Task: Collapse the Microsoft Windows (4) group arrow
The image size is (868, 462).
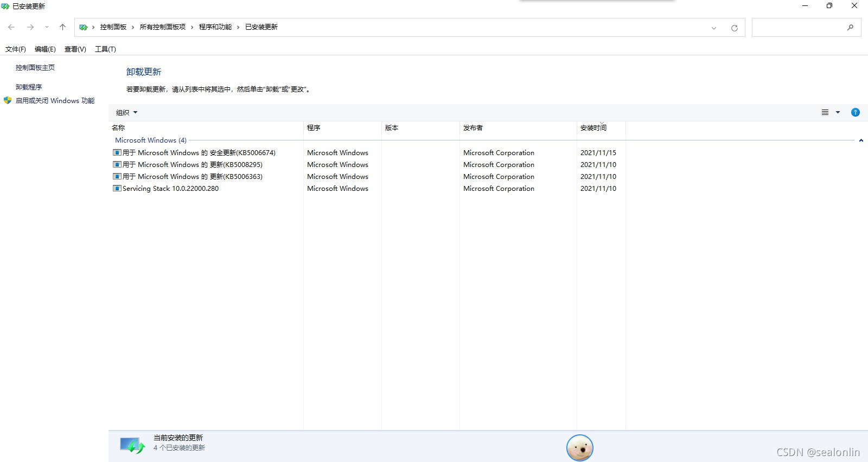Action: tap(861, 140)
